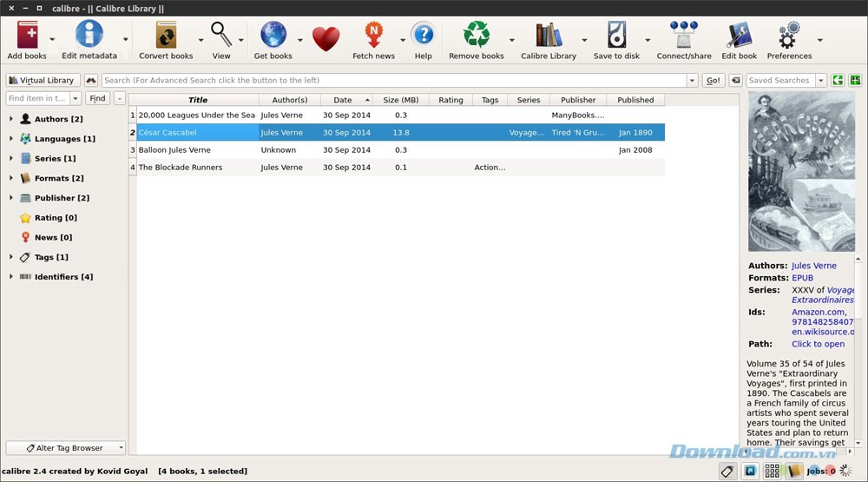Sort by the Author(s) column header
Image resolution: width=868 pixels, height=482 pixels.
[x=290, y=100]
